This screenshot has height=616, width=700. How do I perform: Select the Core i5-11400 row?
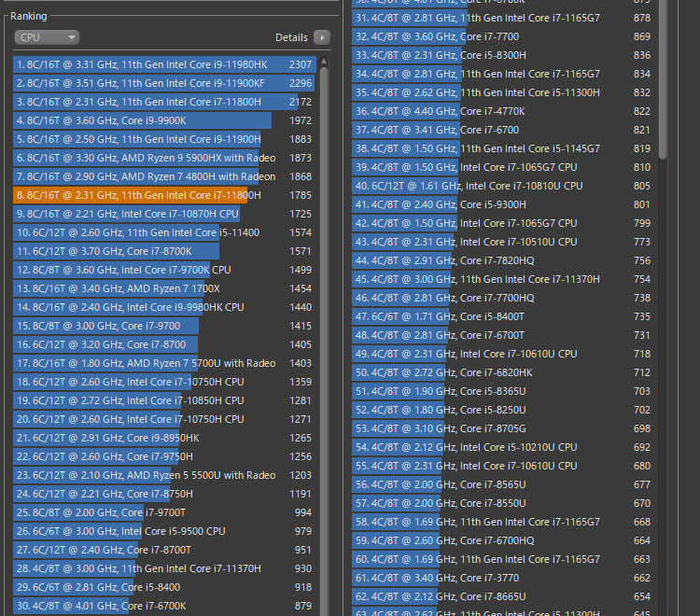coord(164,232)
